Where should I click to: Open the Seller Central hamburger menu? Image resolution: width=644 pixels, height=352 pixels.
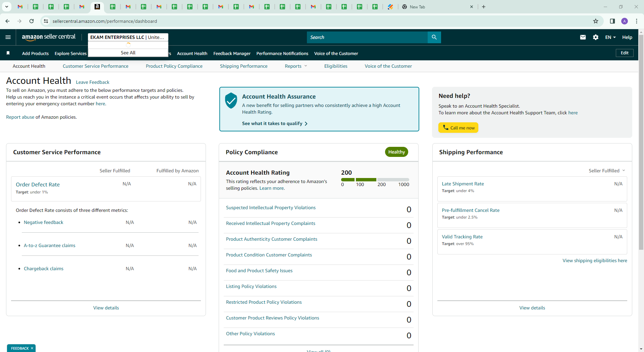(8, 37)
